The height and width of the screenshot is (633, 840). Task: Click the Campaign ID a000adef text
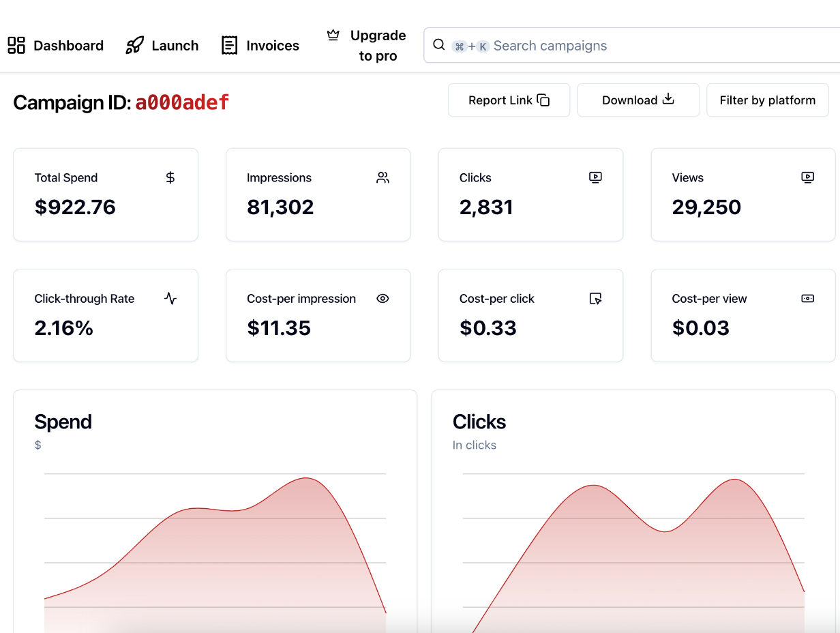[181, 102]
